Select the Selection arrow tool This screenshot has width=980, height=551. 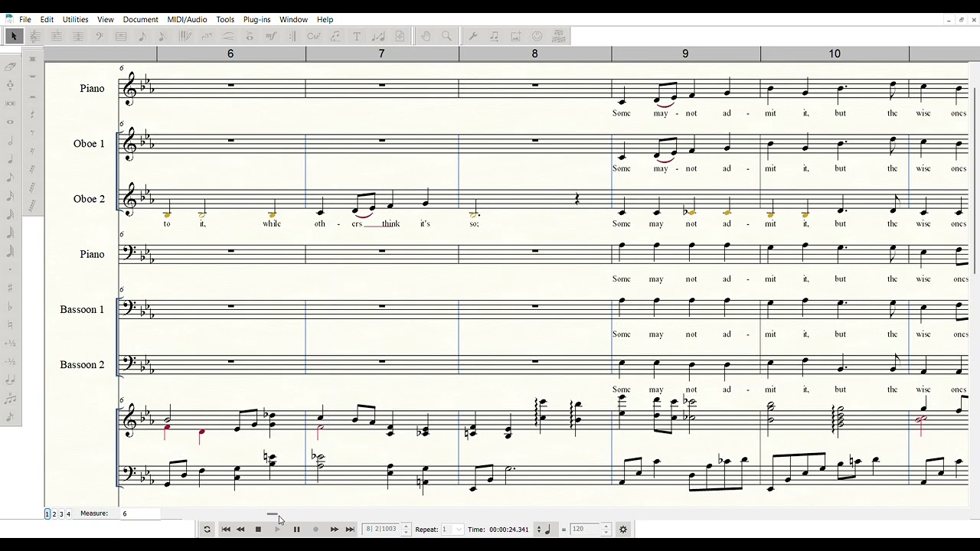pyautogui.click(x=13, y=36)
